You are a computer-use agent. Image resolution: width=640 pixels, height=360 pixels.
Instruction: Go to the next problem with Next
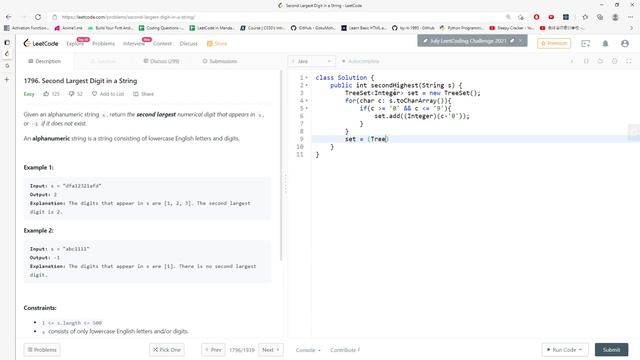click(271, 350)
